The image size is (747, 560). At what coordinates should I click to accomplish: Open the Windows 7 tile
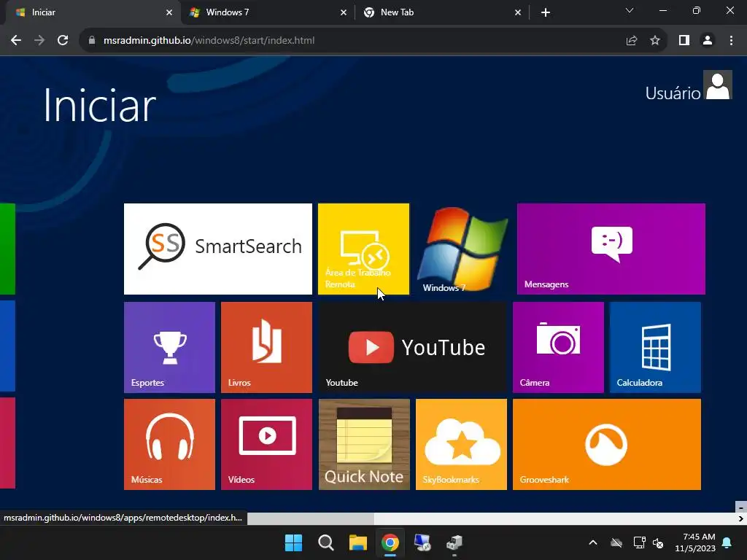(461, 249)
